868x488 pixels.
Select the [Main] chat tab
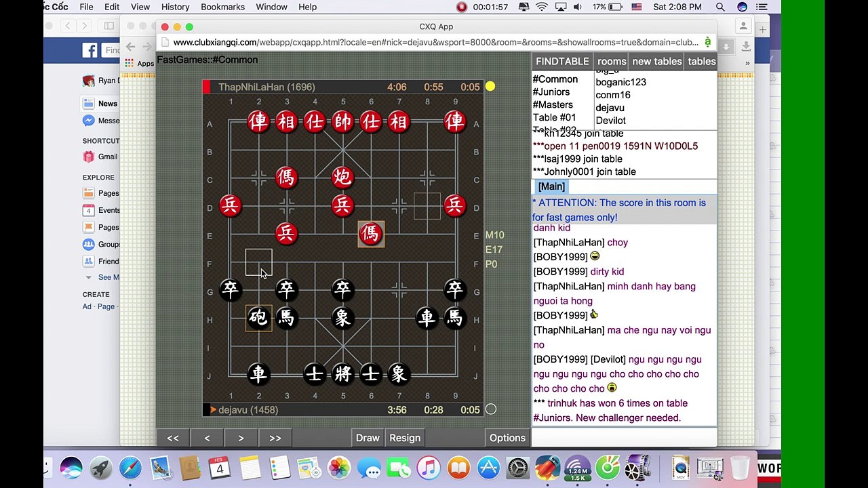[551, 186]
